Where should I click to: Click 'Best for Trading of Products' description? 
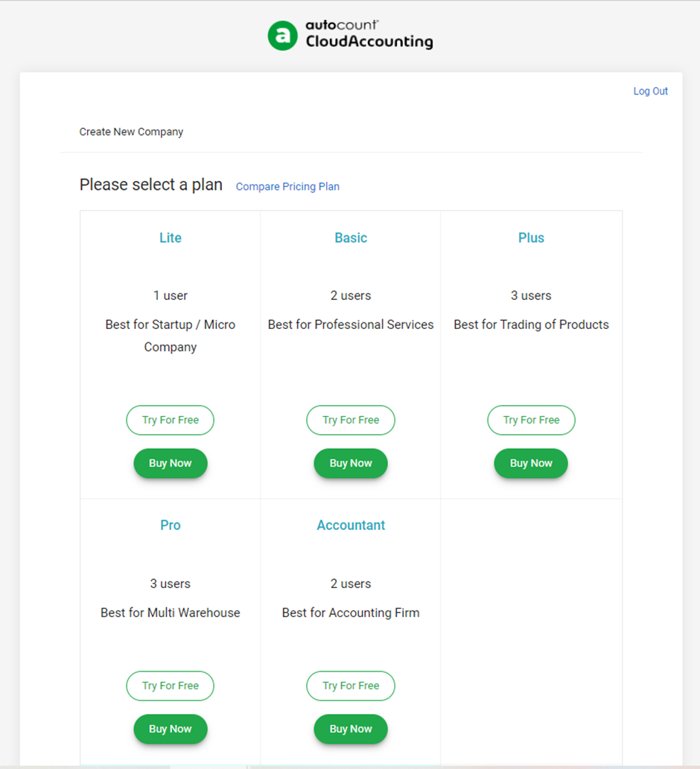point(531,325)
